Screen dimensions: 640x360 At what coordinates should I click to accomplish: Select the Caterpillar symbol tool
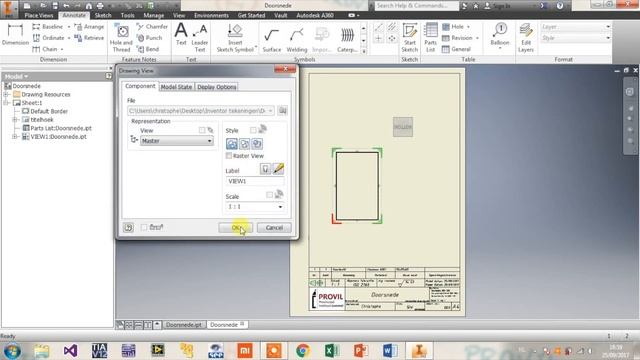click(347, 40)
